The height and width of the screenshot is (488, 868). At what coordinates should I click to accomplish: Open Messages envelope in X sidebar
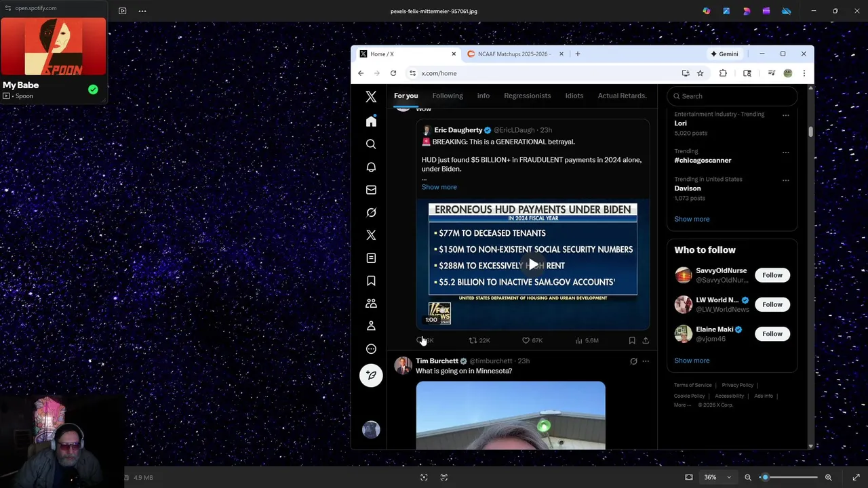tap(371, 190)
